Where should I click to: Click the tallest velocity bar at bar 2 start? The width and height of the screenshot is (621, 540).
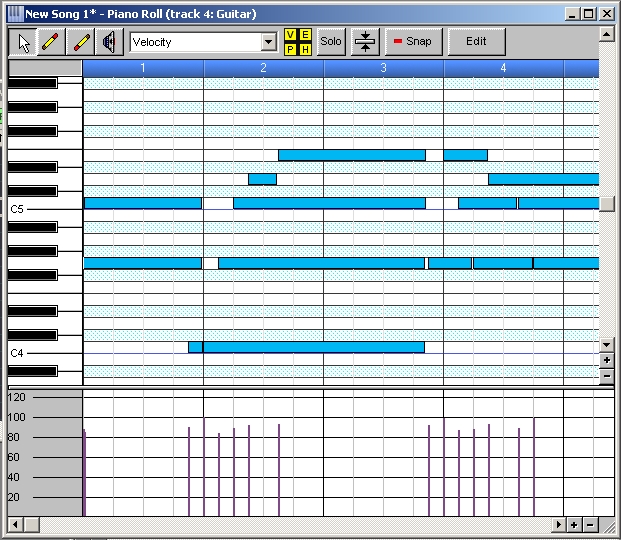click(x=204, y=467)
